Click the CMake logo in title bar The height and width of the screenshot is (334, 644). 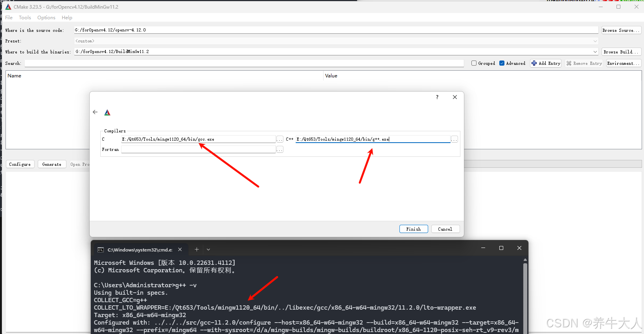click(8, 7)
